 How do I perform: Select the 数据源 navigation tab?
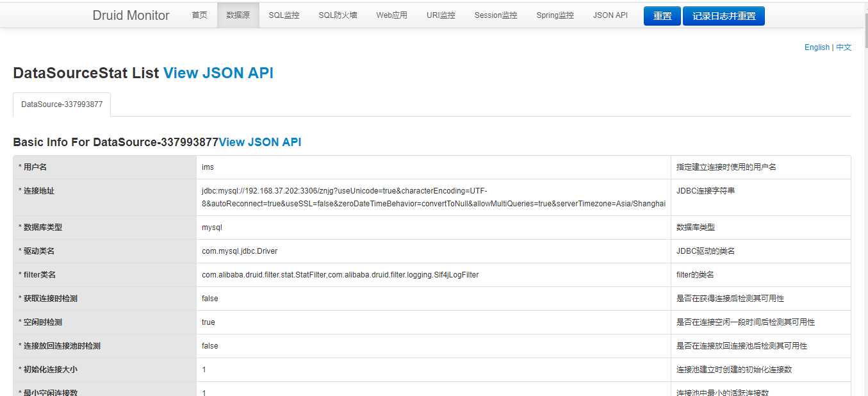point(238,15)
